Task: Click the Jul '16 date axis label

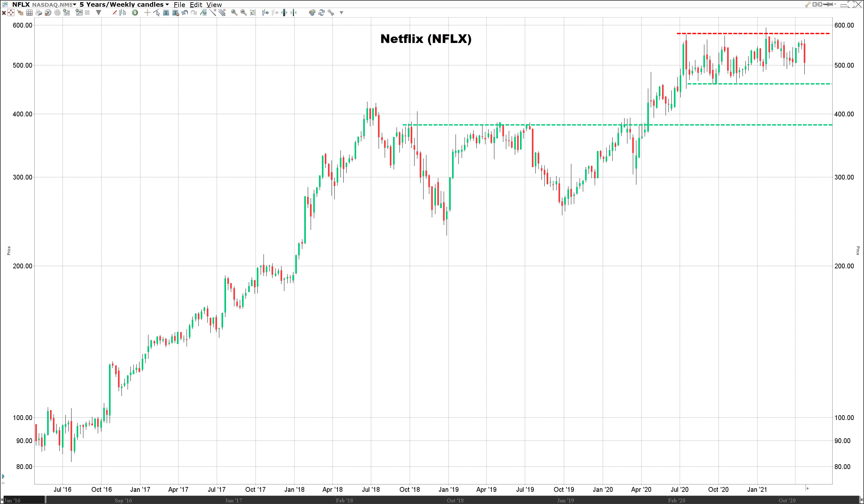Action: click(x=63, y=489)
